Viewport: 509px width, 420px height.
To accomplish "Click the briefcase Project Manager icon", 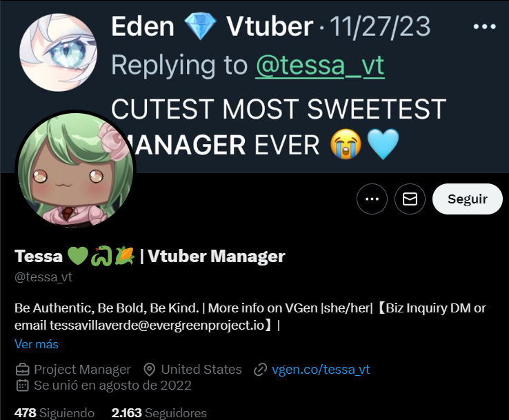I will (22, 370).
